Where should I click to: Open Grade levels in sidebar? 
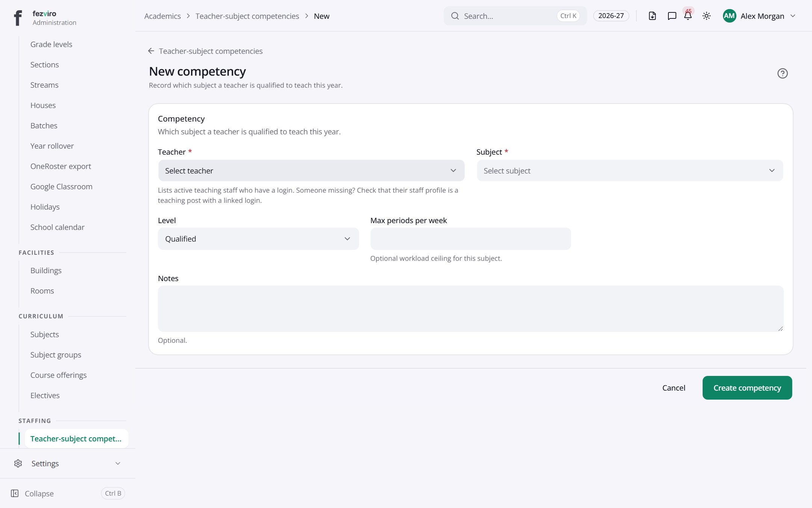point(51,44)
